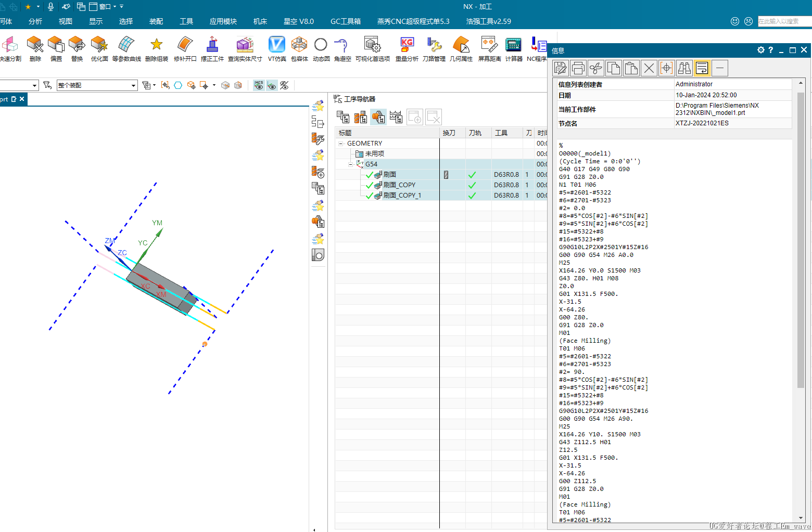Open the GC工具箱 menu tab
Viewport: 812px width, 532px height.
pyautogui.click(x=346, y=21)
